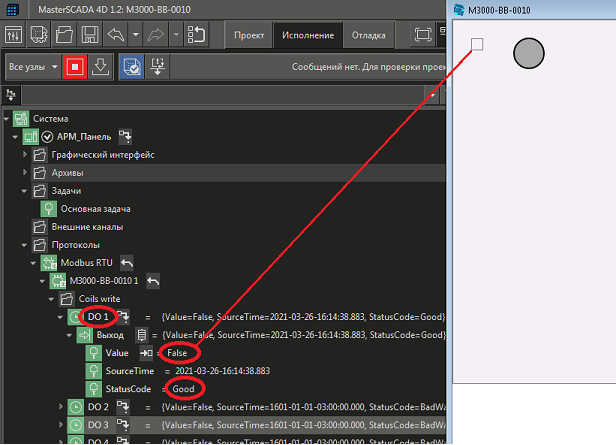616x445 pixels.
Task: Click the tree search filter field
Action: tap(230, 94)
